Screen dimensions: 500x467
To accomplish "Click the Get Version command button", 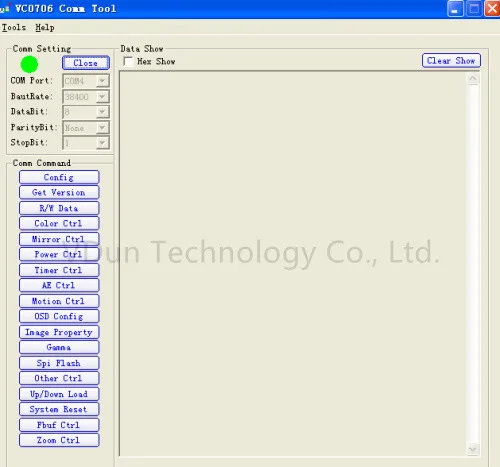I will click(x=59, y=193).
